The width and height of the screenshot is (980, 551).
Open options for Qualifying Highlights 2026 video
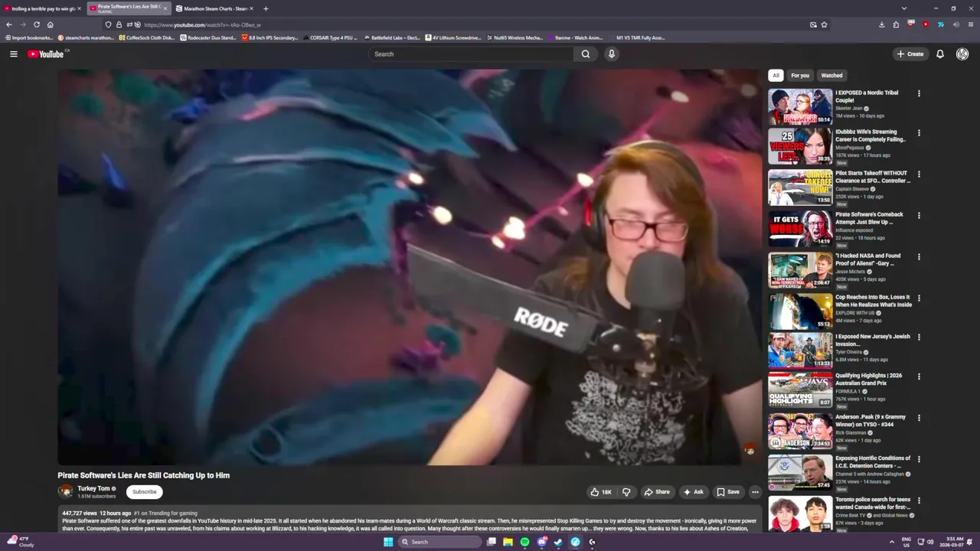pyautogui.click(x=919, y=377)
